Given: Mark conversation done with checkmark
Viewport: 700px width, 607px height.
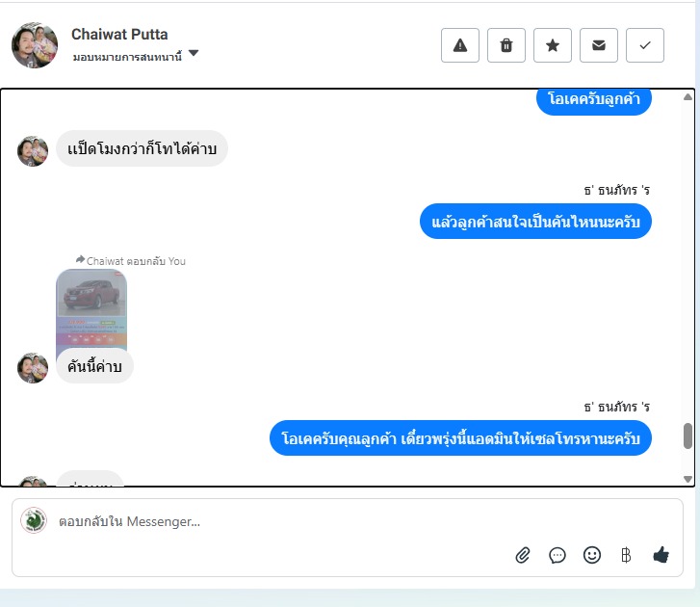Looking at the screenshot, I should [x=645, y=45].
